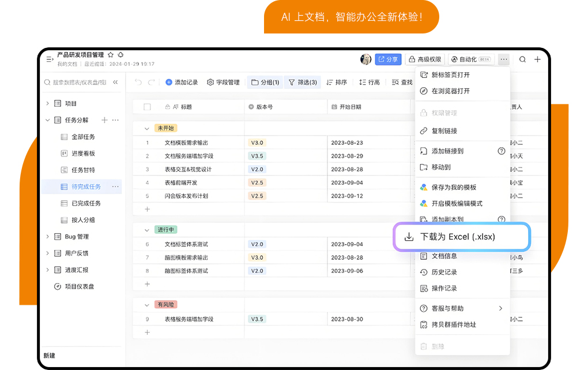Click the star favorite icon beside document title
The image size is (588, 370).
111,55
